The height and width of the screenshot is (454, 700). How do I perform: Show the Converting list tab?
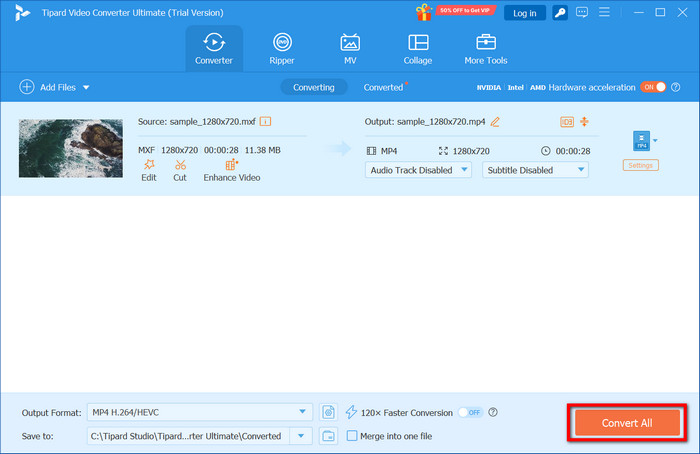click(313, 87)
